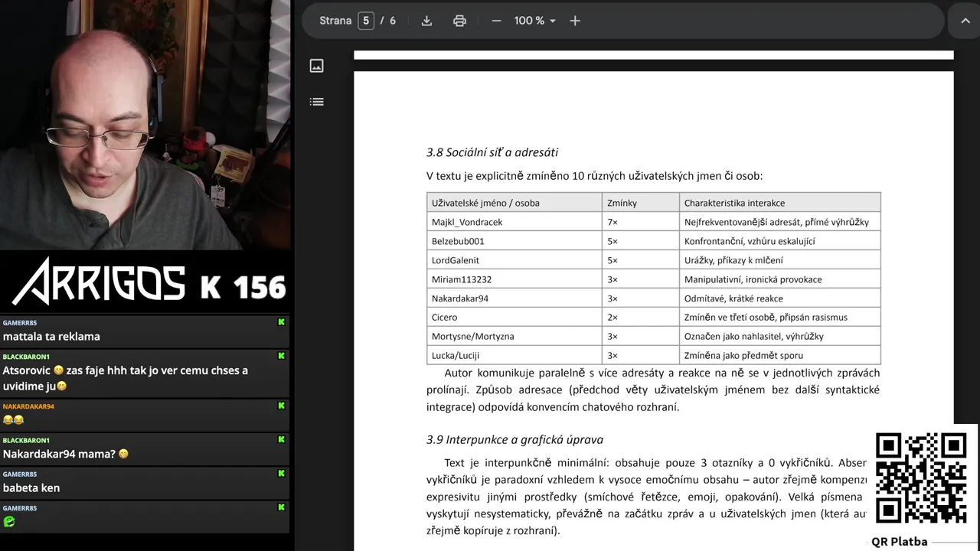The height and width of the screenshot is (551, 980).
Task: Click the green K badge on NAKARDAKAR94 message
Action: 282,406
